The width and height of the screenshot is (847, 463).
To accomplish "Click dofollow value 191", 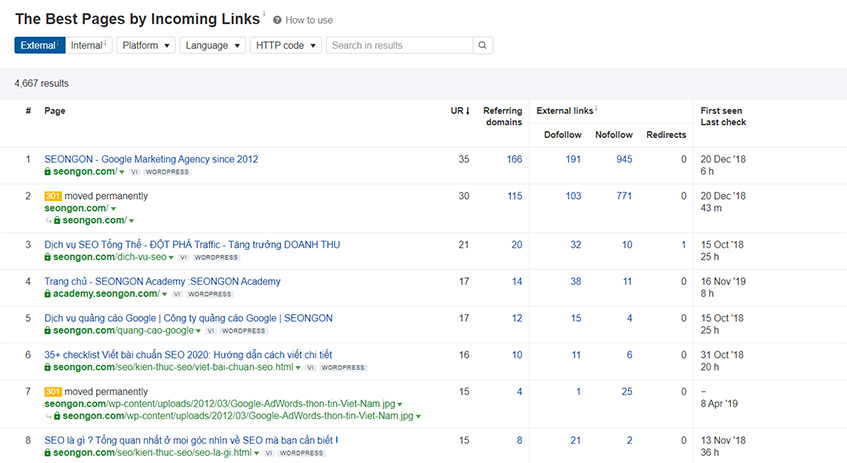I will (x=573, y=159).
